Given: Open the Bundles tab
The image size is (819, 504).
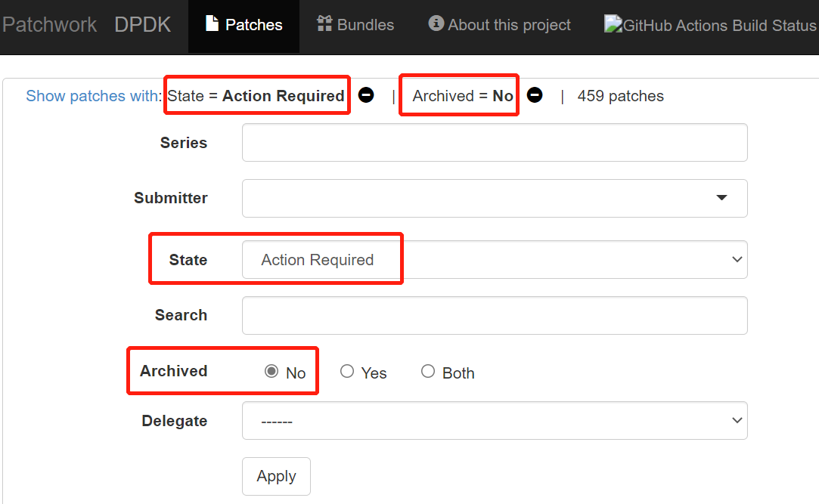Looking at the screenshot, I should click(355, 24).
